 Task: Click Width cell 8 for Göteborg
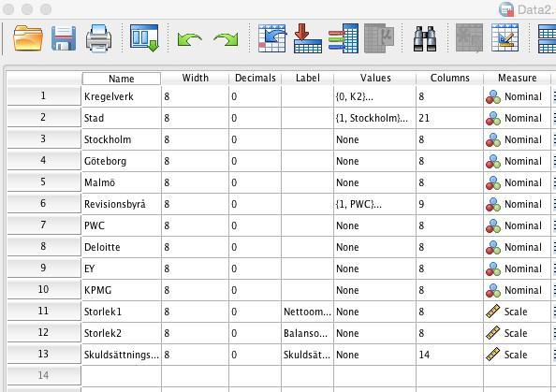coord(195,161)
